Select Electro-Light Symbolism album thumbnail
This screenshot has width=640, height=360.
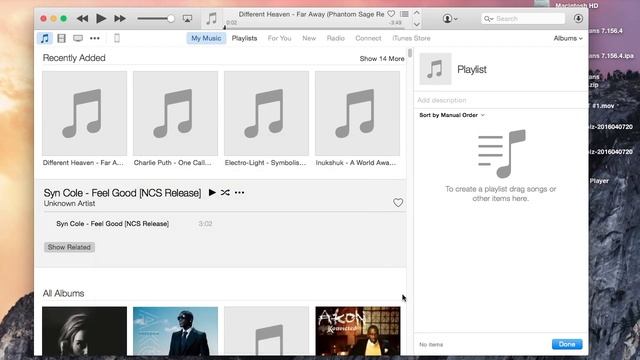(x=267, y=113)
